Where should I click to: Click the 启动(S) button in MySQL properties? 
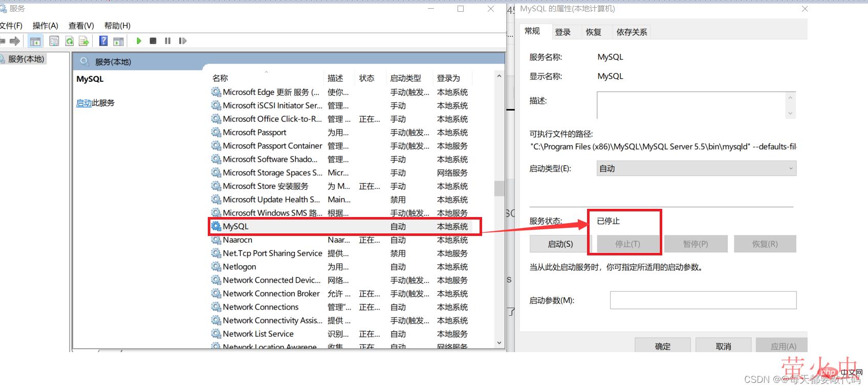(x=560, y=244)
